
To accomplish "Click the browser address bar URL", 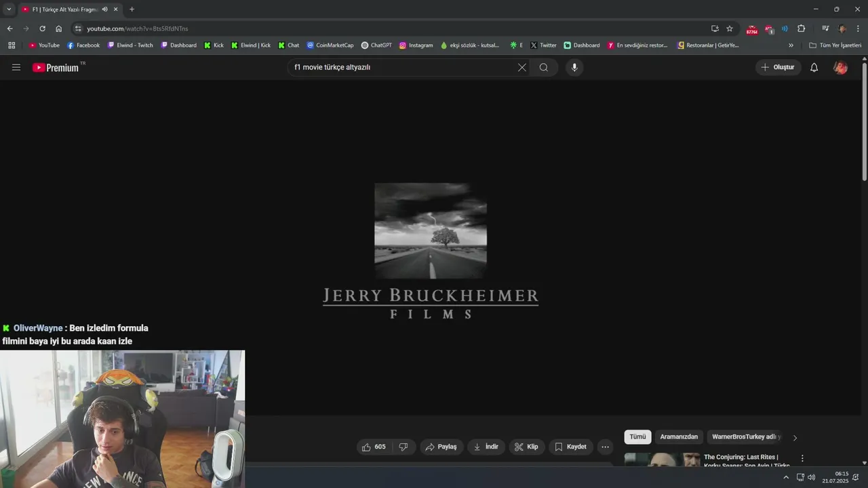I will coord(137,28).
